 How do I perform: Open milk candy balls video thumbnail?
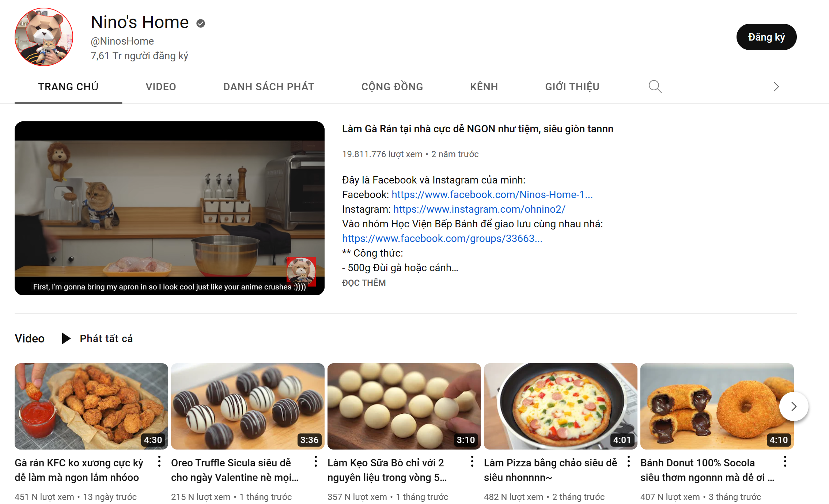click(x=404, y=406)
